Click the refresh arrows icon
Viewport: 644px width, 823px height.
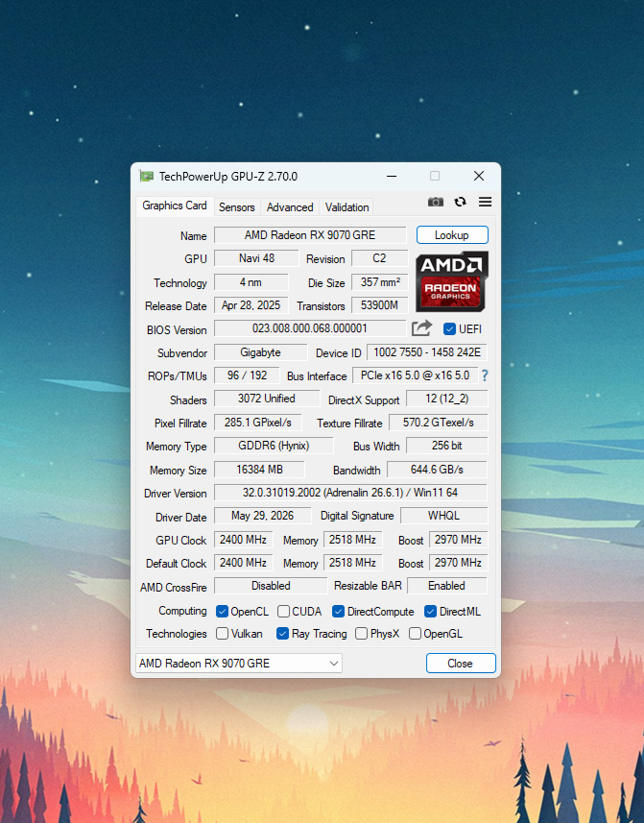[x=461, y=202]
